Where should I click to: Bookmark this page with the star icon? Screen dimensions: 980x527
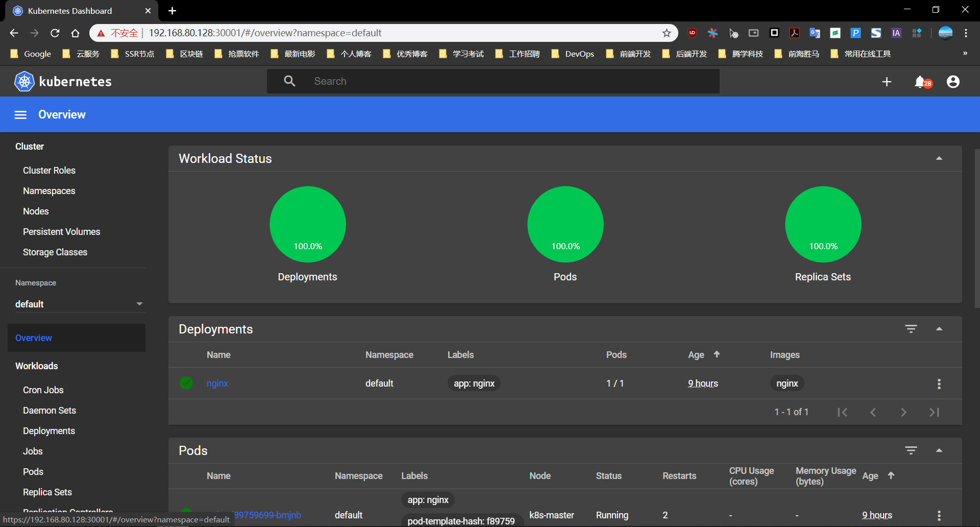click(667, 33)
